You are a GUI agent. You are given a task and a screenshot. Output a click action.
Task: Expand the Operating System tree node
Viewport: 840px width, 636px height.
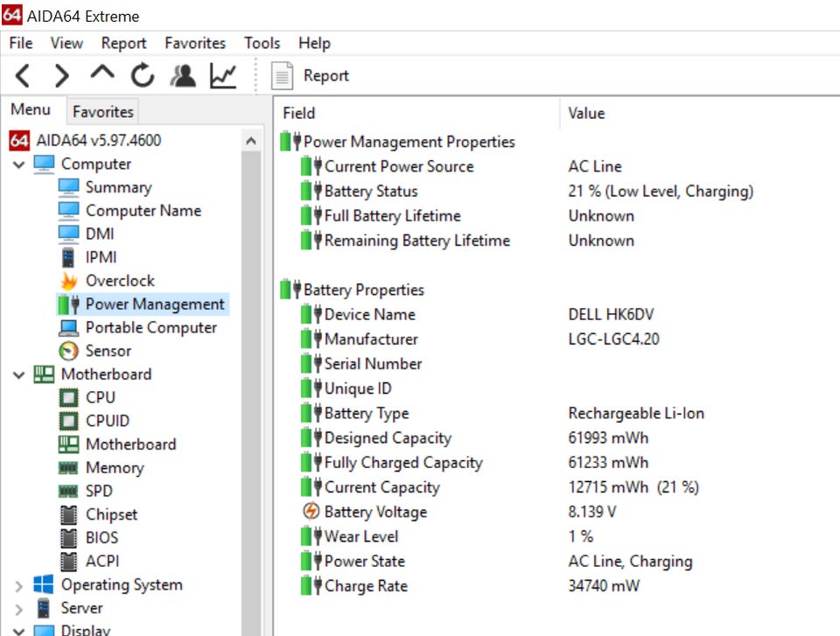[19, 585]
